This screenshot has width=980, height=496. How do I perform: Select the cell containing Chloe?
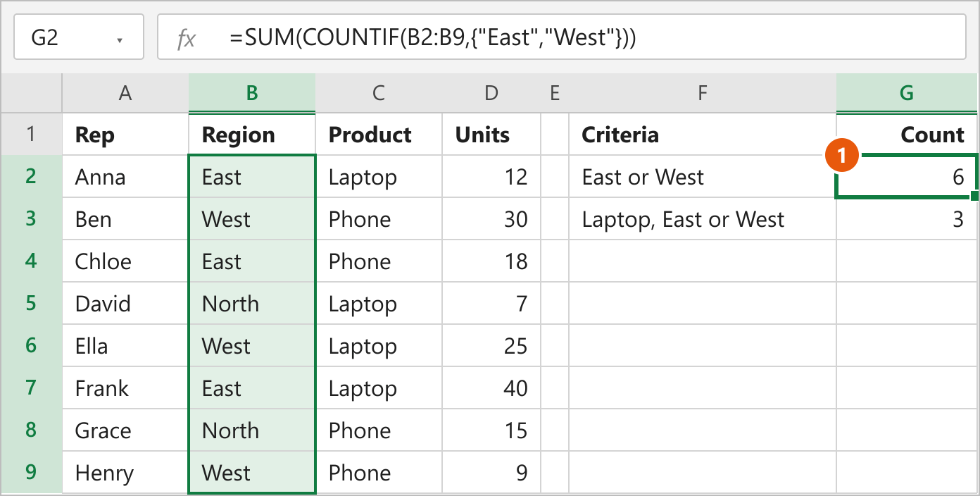pyautogui.click(x=125, y=261)
